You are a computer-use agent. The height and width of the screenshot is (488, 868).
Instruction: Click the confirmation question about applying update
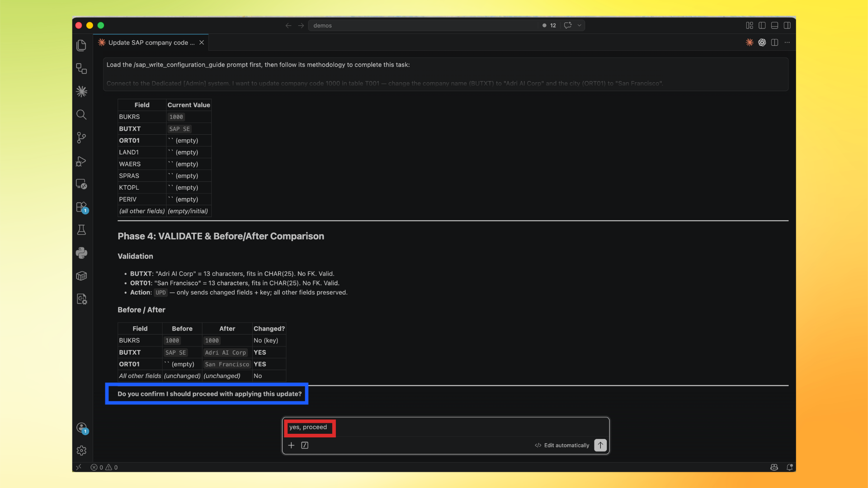209,394
